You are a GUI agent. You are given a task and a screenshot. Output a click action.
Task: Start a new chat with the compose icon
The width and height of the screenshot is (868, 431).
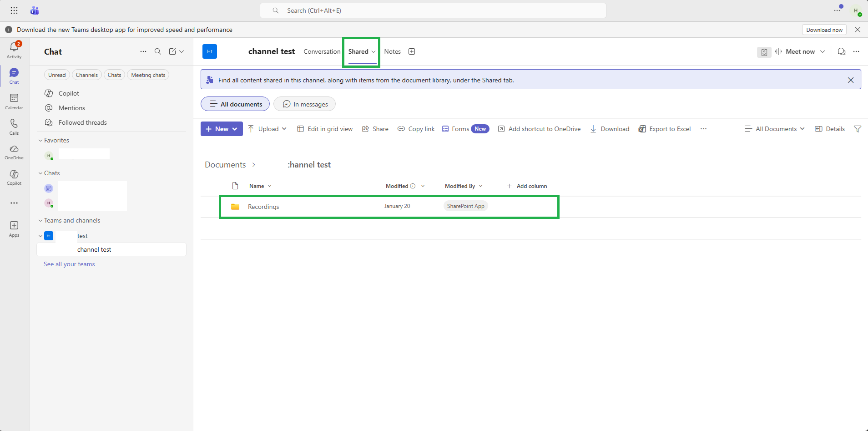(x=172, y=51)
